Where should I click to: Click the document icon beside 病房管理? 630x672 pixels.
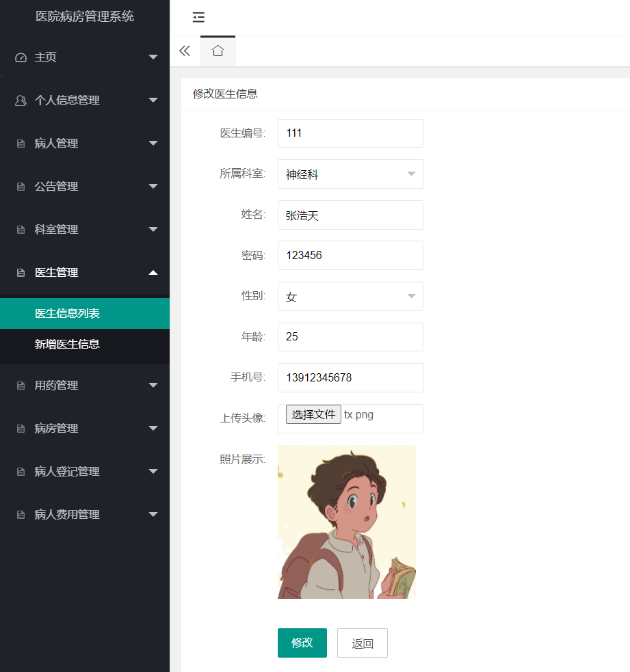[x=21, y=429]
